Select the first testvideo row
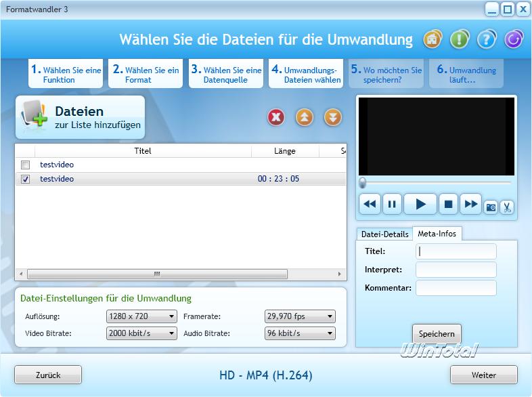The image size is (532, 397). (x=181, y=165)
